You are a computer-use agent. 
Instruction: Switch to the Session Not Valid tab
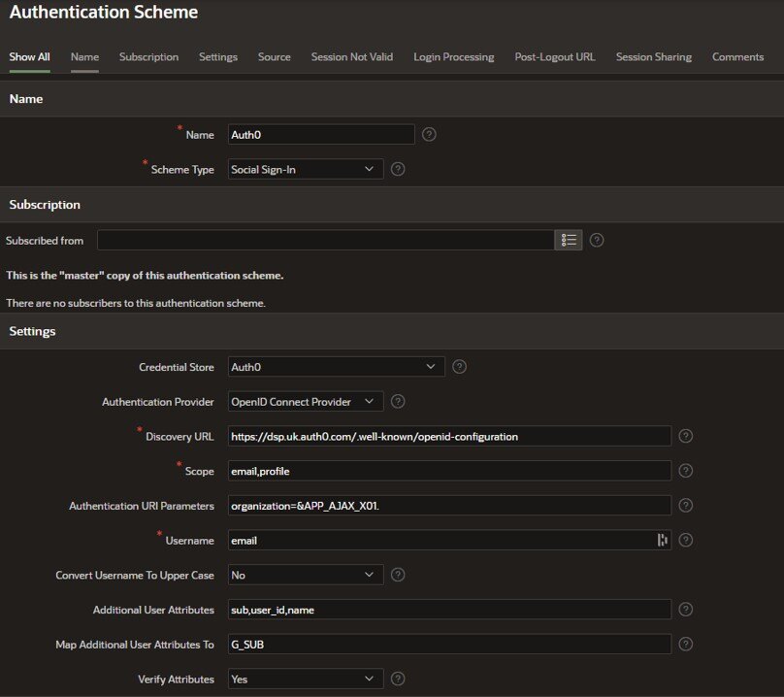[x=352, y=57]
